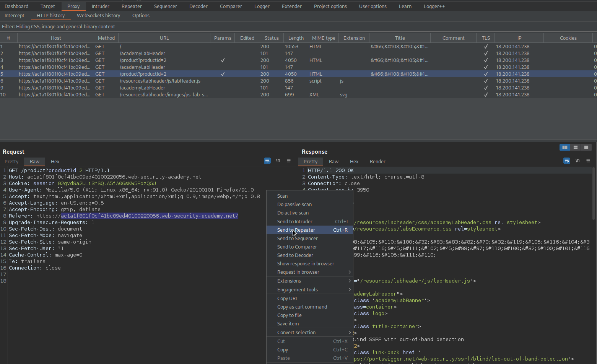The width and height of the screenshot is (597, 364).
Task: Open Response panel hamburger options menu
Action: click(588, 161)
